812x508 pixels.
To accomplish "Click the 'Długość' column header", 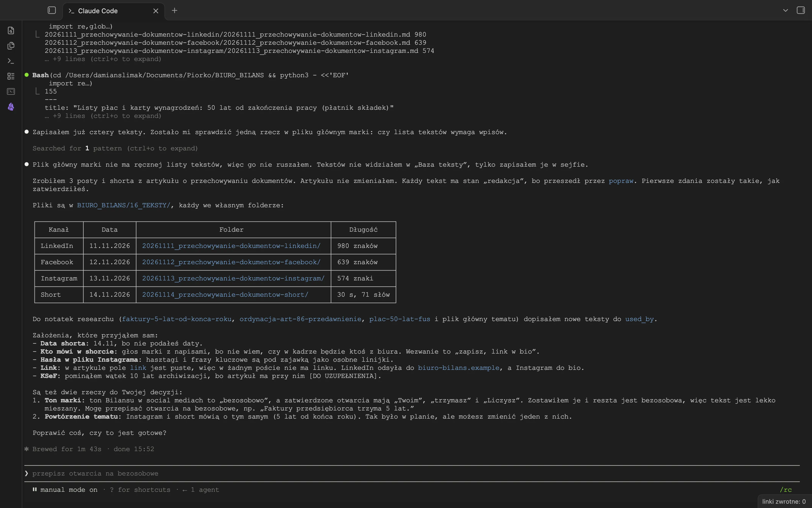I will click(363, 230).
